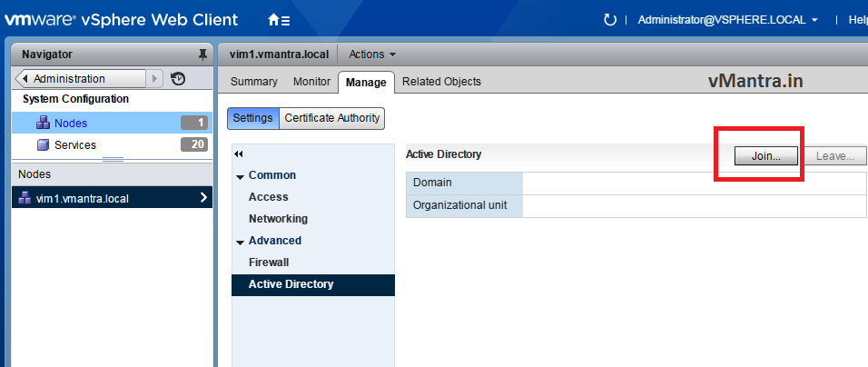Collapse the settings pane with the double-arrow icon
Image resolution: width=868 pixels, height=367 pixels.
[x=239, y=154]
